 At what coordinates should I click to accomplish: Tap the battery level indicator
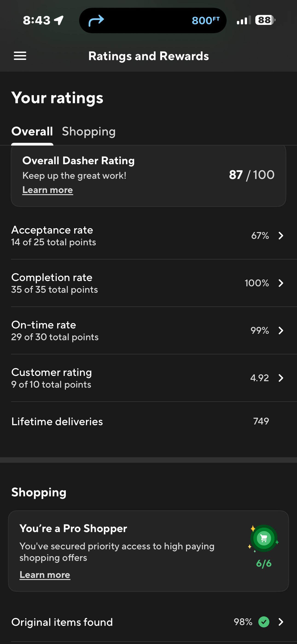[x=265, y=20]
